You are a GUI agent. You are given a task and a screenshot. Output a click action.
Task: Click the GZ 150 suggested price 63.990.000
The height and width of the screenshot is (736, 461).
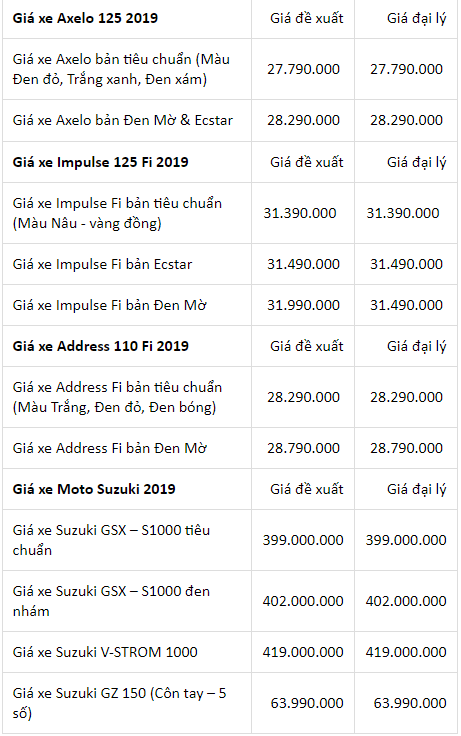click(307, 703)
